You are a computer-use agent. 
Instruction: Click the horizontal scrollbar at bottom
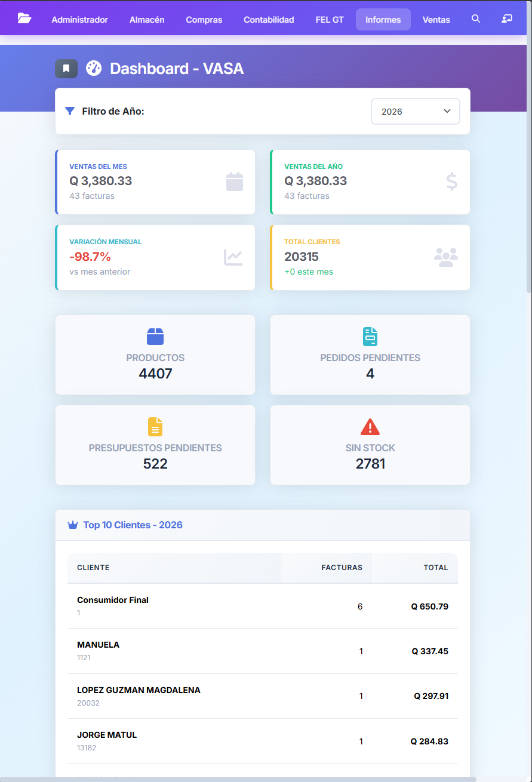coord(239,779)
